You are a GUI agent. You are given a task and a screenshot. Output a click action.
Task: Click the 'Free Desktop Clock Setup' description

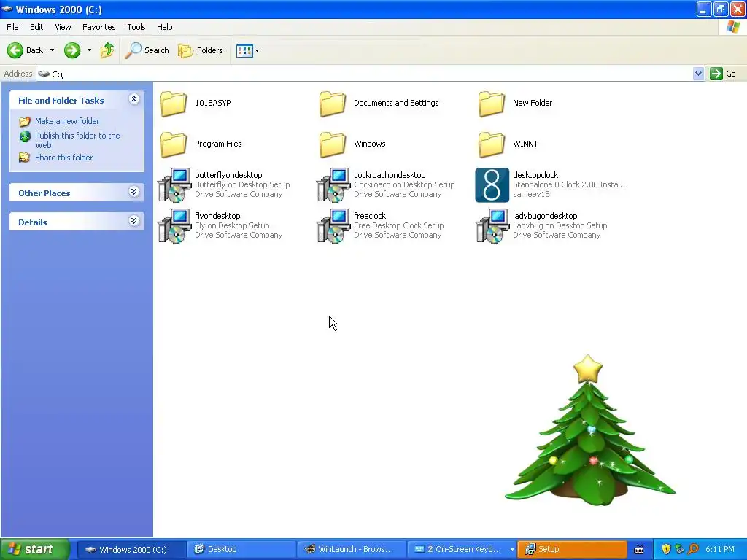[x=399, y=226]
